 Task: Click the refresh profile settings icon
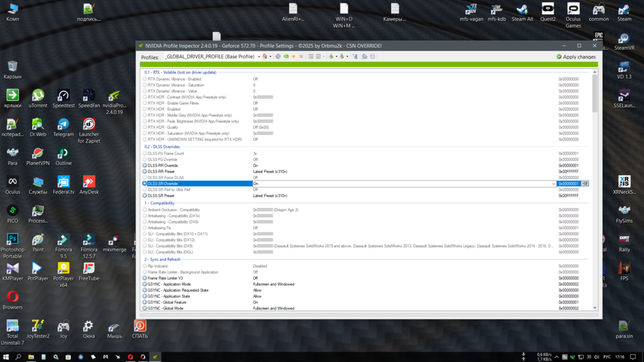click(x=278, y=57)
